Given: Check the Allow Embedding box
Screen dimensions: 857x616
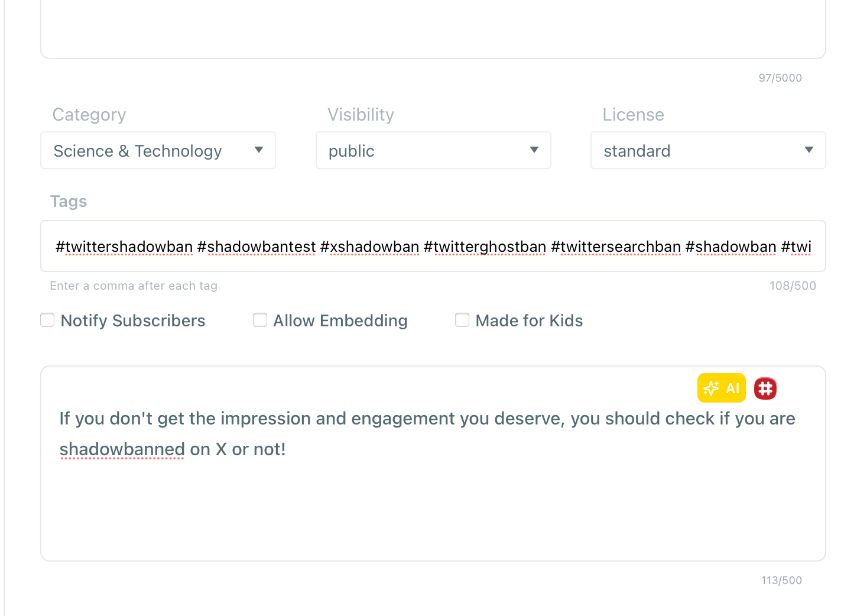Looking at the screenshot, I should click(260, 320).
